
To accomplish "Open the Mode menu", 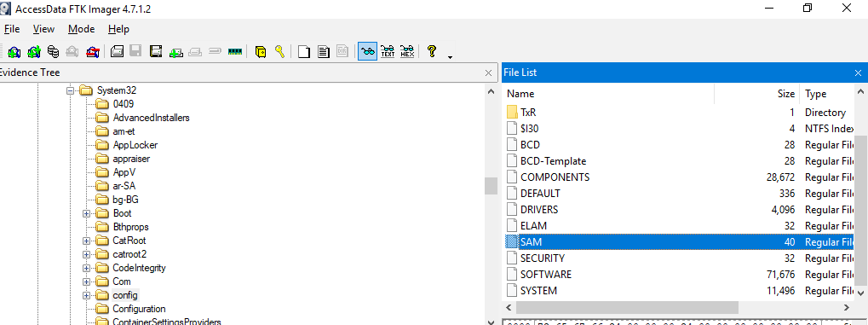I will 82,29.
